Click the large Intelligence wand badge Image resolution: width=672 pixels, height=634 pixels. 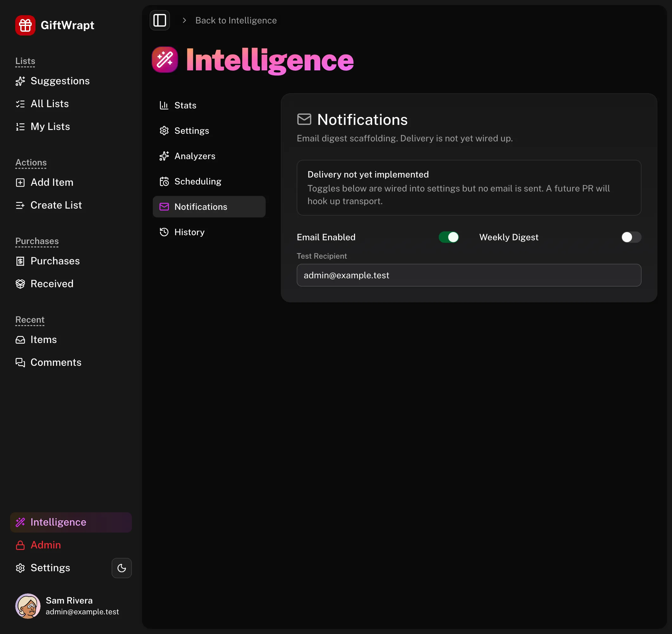click(x=165, y=60)
